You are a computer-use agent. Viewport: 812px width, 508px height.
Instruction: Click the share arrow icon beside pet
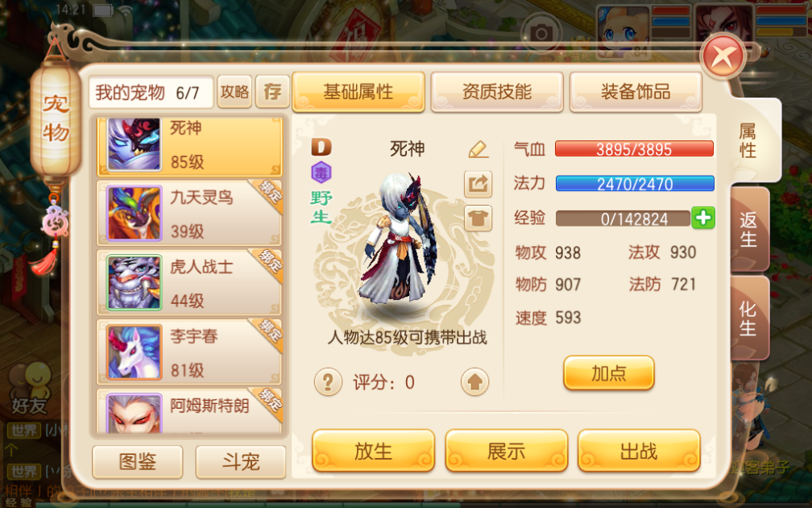pos(478,184)
